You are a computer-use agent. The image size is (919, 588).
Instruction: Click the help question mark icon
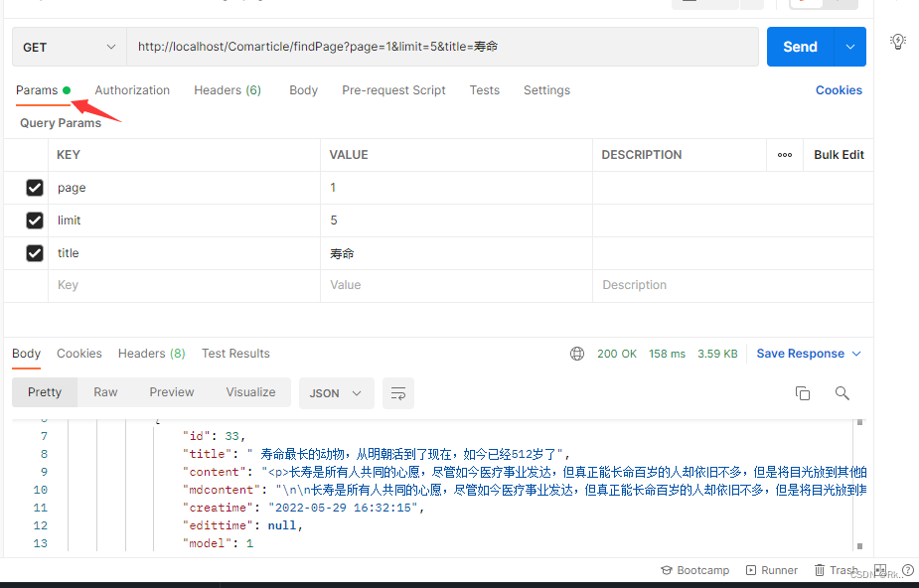[908, 570]
